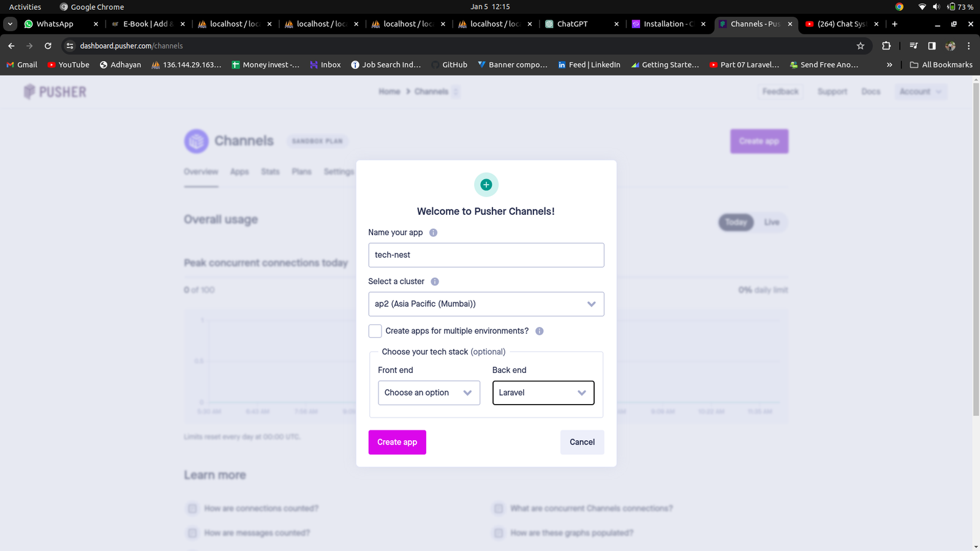Bookmark this page with the star icon
Viewport: 980px width, 551px height.
click(861, 46)
